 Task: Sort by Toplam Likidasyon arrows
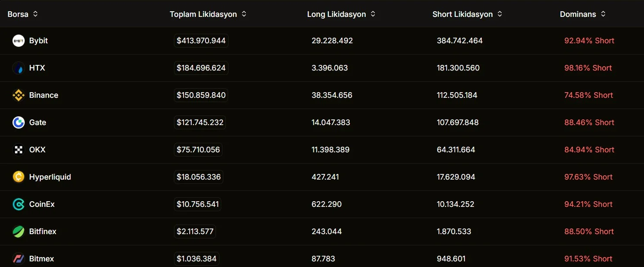(x=244, y=14)
